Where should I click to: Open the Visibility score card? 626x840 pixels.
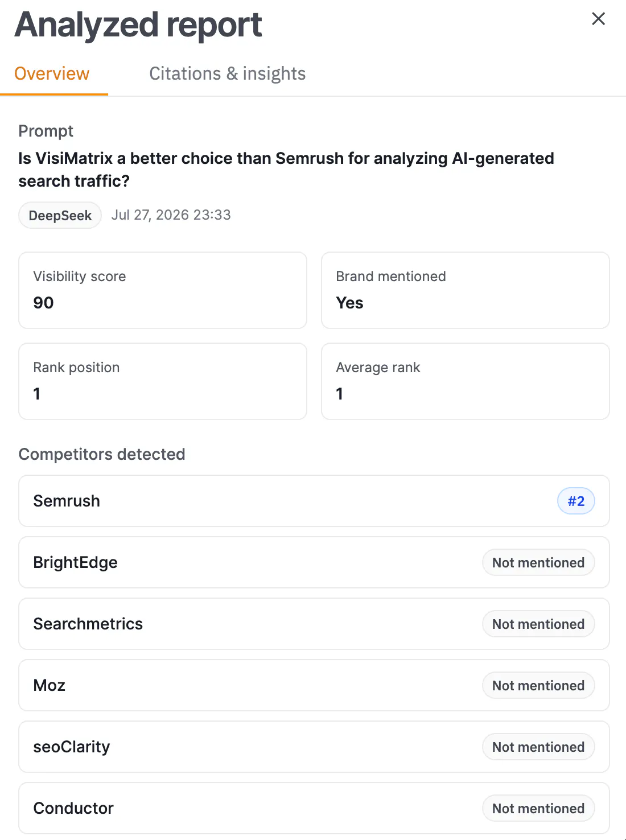pyautogui.click(x=163, y=290)
